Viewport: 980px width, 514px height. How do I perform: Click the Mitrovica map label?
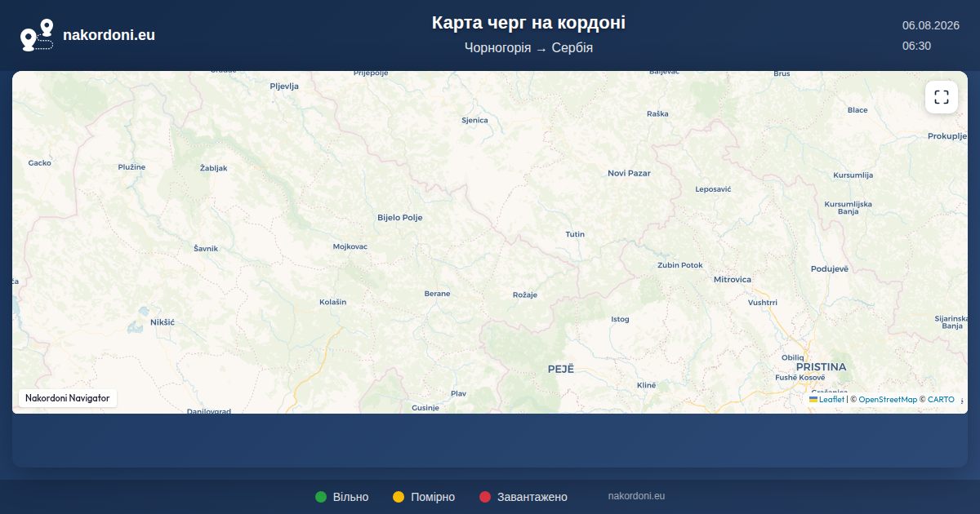(732, 280)
